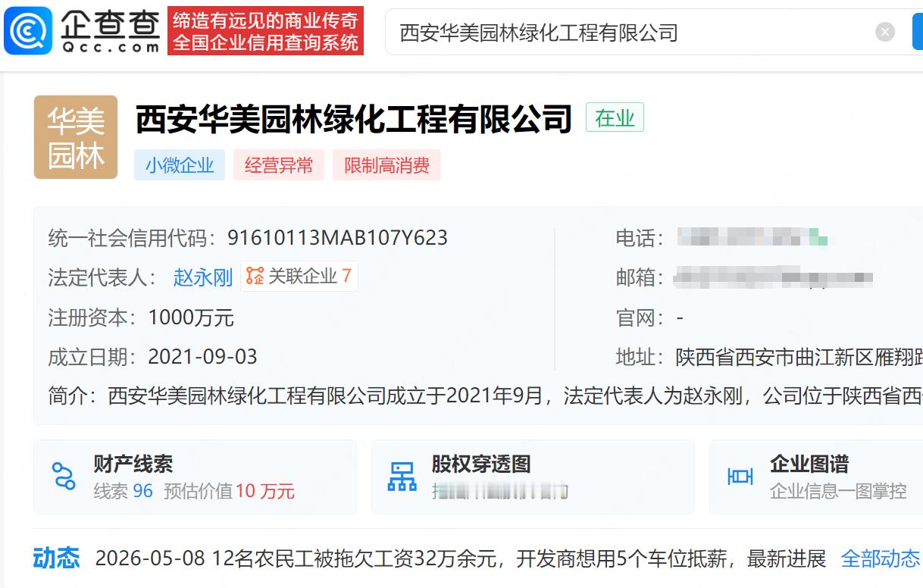View the 关联企业 7 related companies
923x588 pixels.
click(299, 277)
